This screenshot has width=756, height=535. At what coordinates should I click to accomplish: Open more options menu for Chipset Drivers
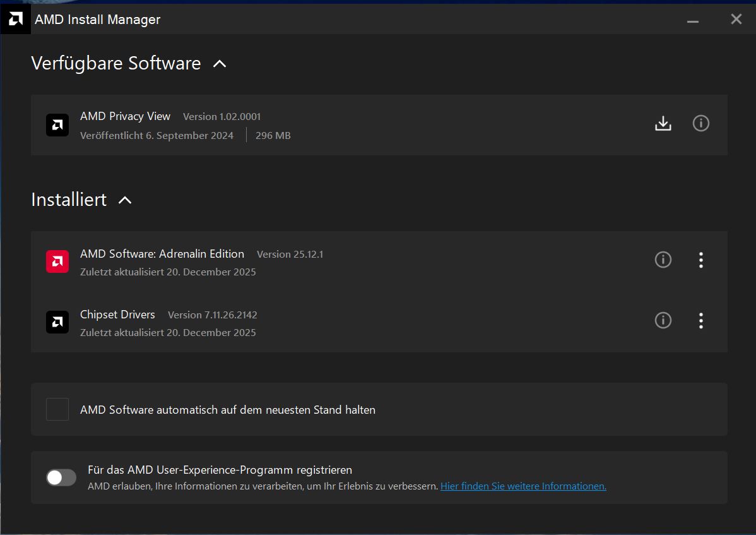[x=700, y=320]
